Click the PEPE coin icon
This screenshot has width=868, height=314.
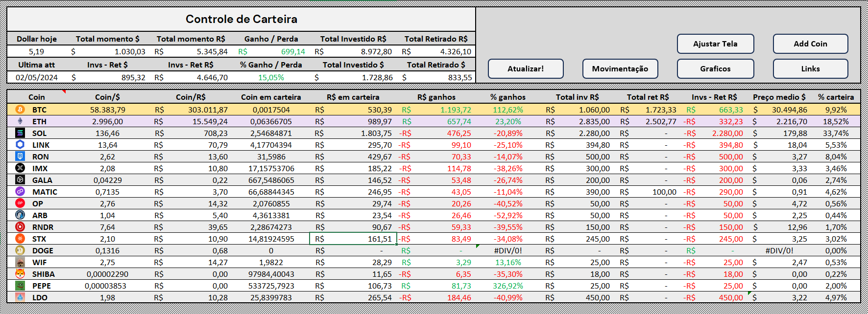pyautogui.click(x=20, y=286)
